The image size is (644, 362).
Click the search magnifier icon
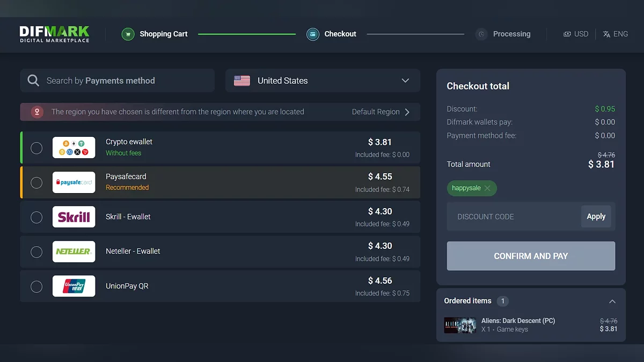pyautogui.click(x=33, y=80)
